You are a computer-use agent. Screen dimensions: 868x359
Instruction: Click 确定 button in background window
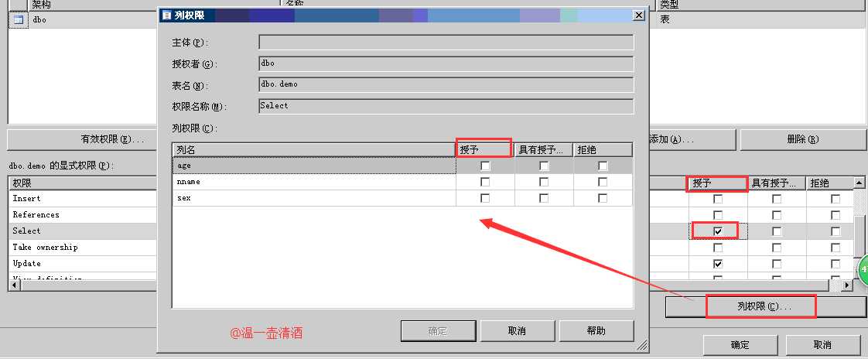tap(740, 344)
